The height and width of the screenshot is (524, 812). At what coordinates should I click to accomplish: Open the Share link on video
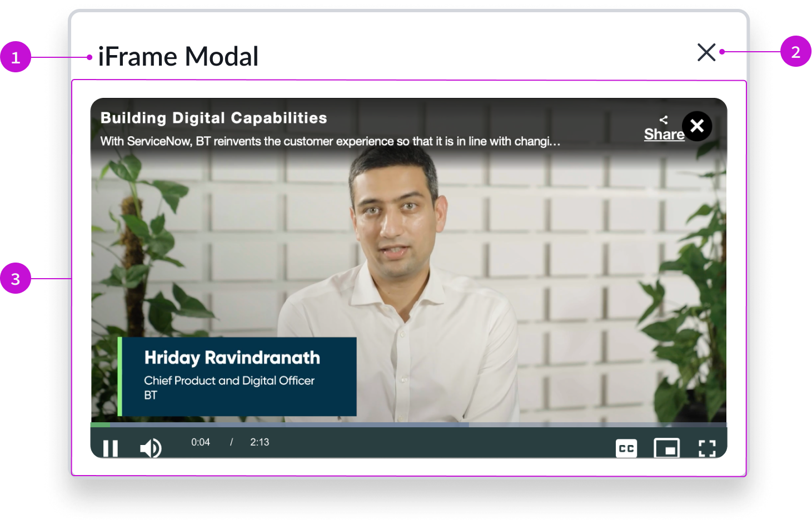[664, 128]
